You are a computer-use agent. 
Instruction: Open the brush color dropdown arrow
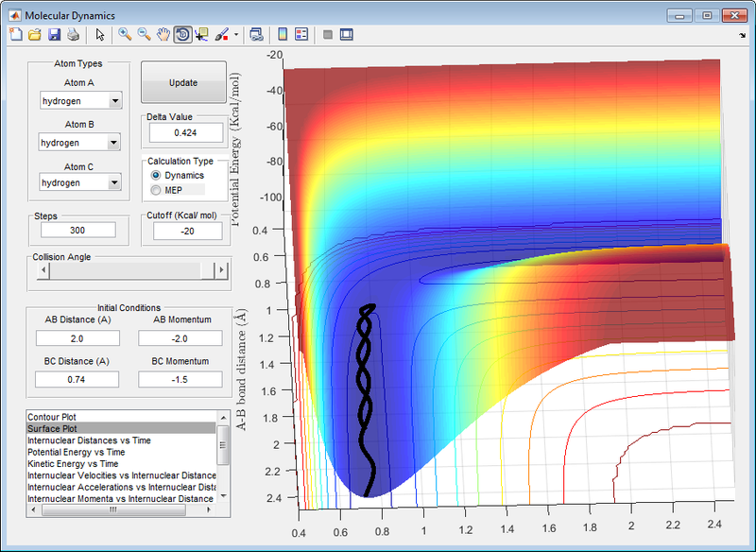point(235,34)
